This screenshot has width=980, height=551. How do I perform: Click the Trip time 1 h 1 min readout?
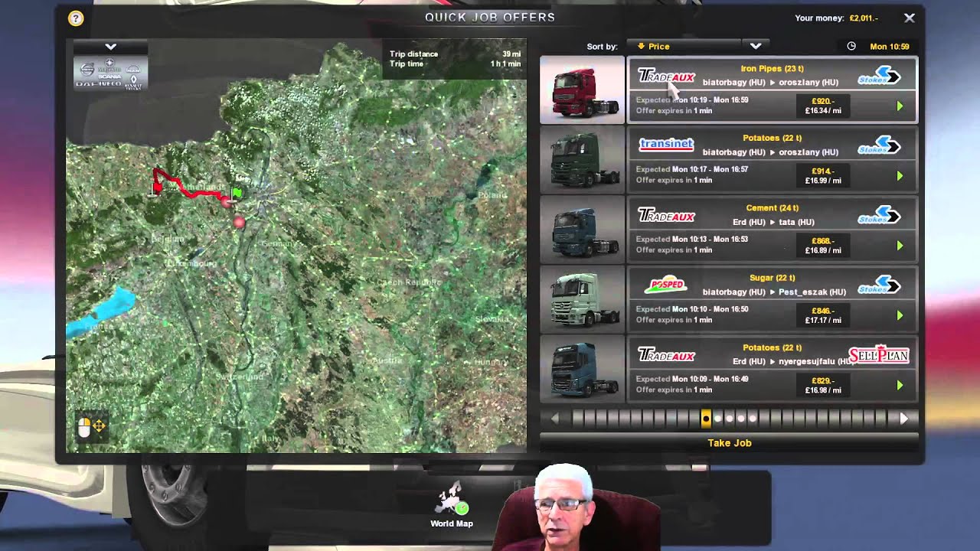[455, 64]
